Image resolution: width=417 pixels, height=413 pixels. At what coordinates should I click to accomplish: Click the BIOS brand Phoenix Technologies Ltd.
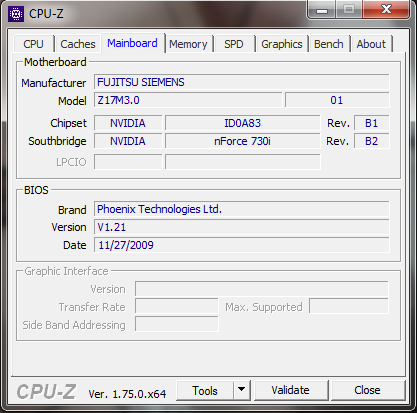coord(241,209)
